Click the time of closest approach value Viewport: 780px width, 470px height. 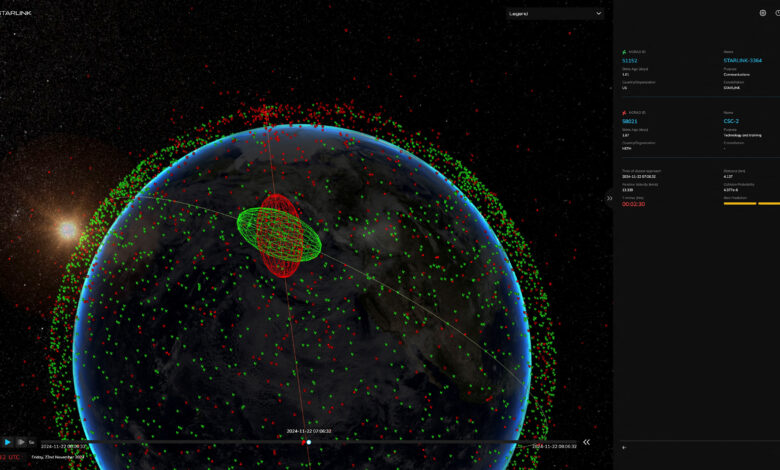639,177
